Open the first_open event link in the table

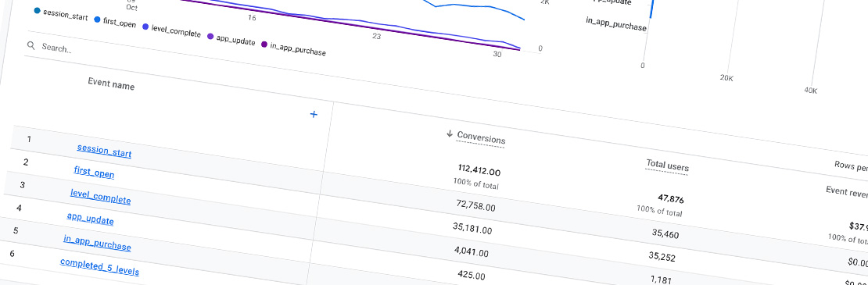pyautogui.click(x=94, y=172)
